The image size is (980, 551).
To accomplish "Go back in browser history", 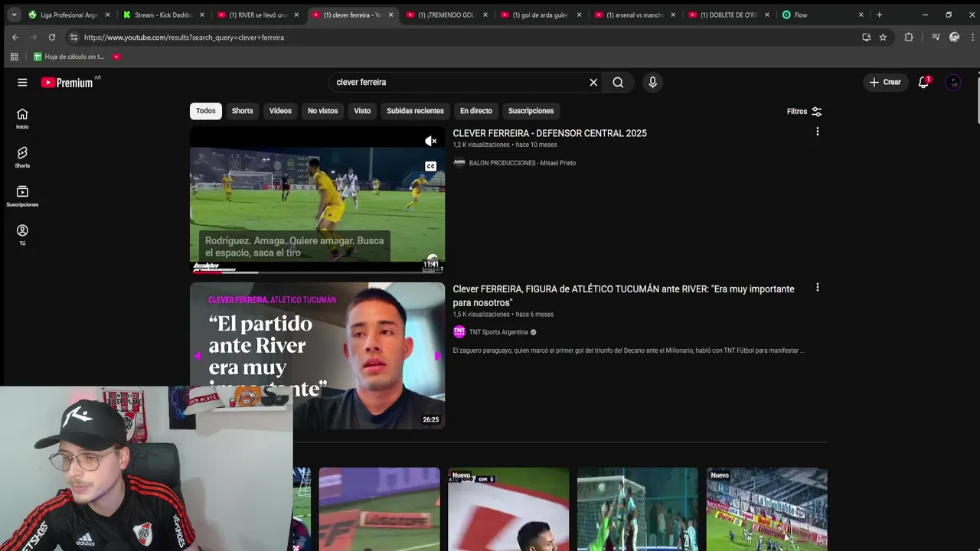I will (15, 37).
